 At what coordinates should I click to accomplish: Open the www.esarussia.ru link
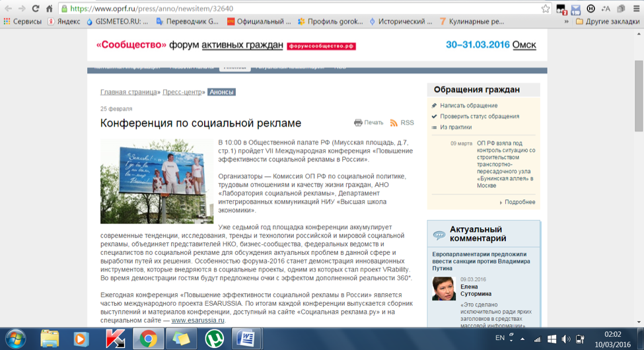pos(197,320)
